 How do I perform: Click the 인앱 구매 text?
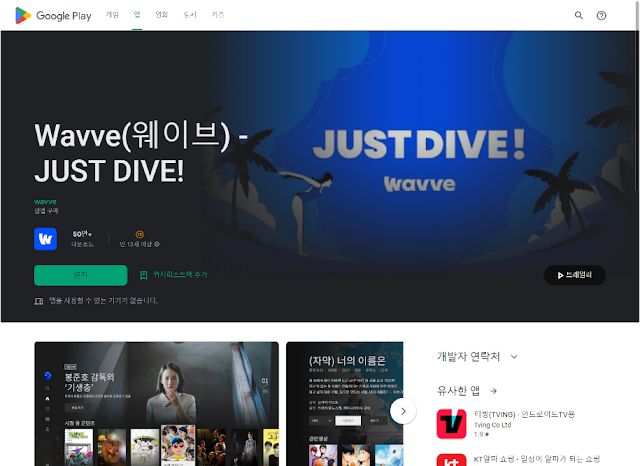46,211
